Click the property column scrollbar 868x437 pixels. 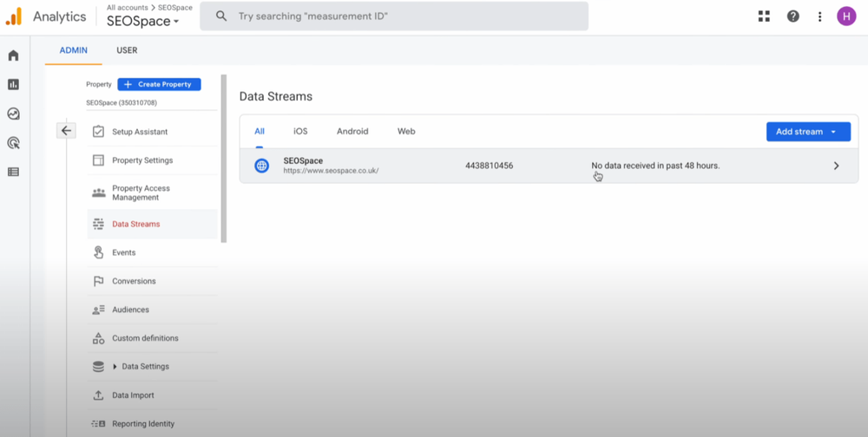[x=224, y=158]
